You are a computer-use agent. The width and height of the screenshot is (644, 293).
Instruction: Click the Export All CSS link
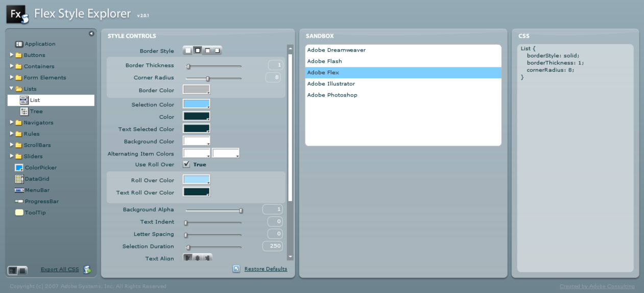click(60, 269)
